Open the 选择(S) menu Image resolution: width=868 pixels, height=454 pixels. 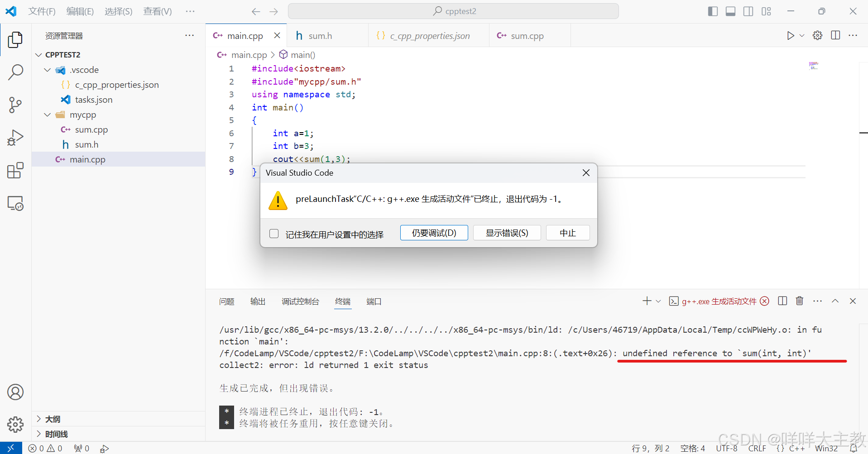(119, 11)
